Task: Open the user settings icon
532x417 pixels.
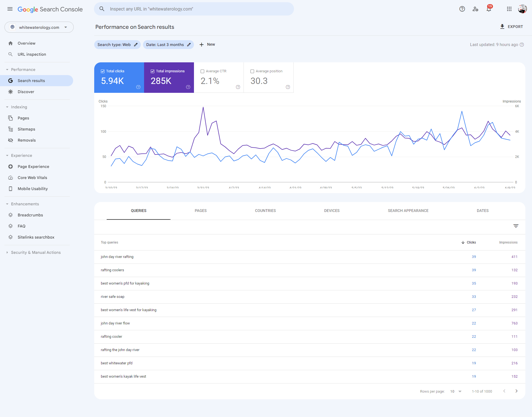Action: [x=475, y=9]
